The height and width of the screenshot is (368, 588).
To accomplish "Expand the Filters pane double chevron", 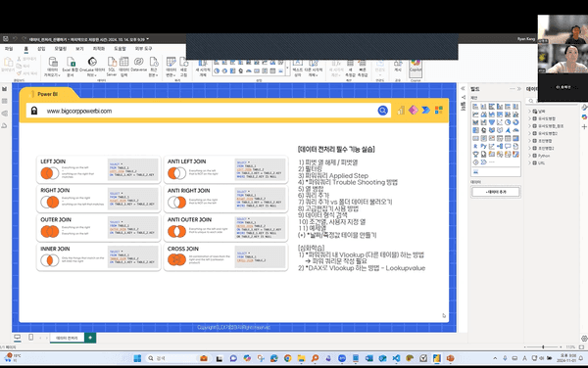I will pyautogui.click(x=463, y=88).
